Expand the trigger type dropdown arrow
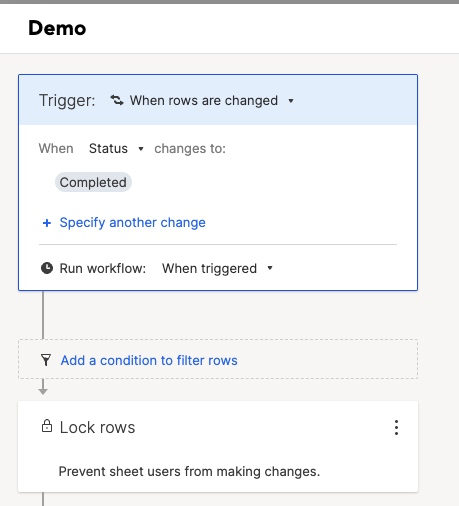 pos(291,101)
